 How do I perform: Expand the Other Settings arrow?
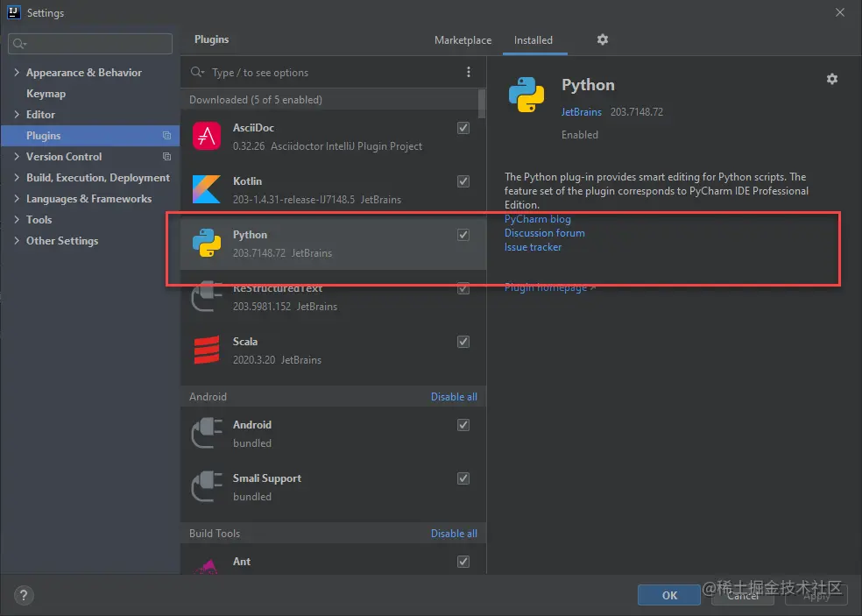pyautogui.click(x=17, y=240)
